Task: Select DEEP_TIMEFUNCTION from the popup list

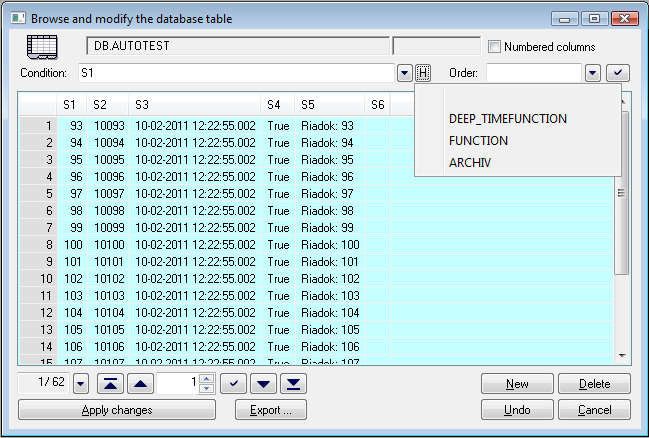Action: pyautogui.click(x=508, y=119)
